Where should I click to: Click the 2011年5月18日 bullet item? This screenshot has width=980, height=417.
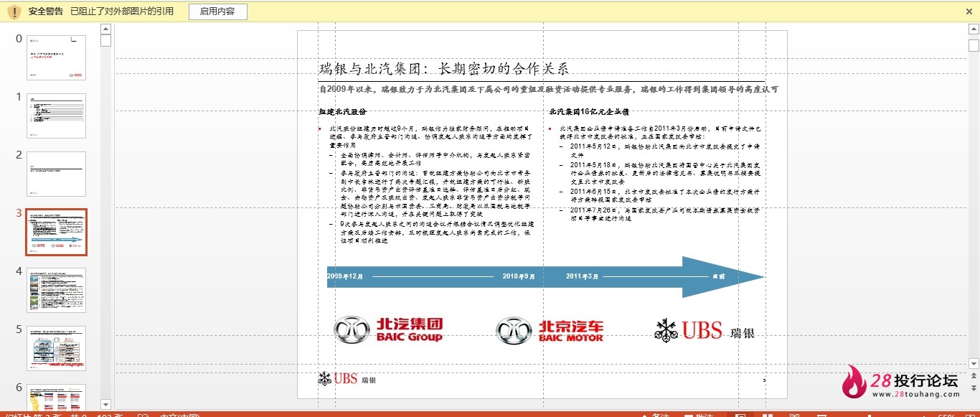665,173
